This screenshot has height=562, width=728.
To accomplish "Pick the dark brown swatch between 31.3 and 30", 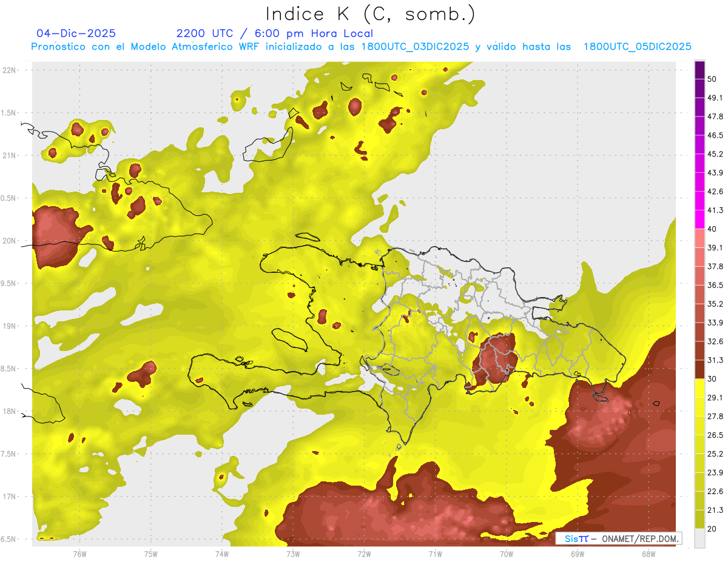I will [x=699, y=369].
